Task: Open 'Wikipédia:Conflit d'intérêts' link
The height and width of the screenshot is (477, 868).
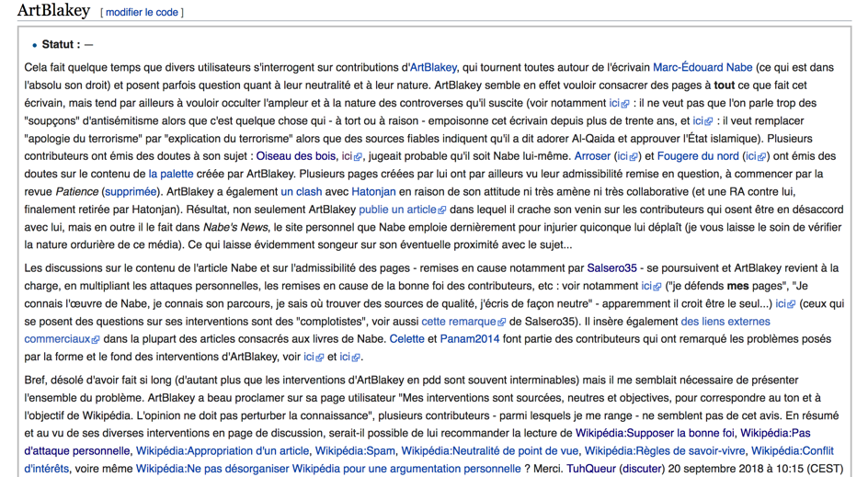Action: click(x=793, y=450)
